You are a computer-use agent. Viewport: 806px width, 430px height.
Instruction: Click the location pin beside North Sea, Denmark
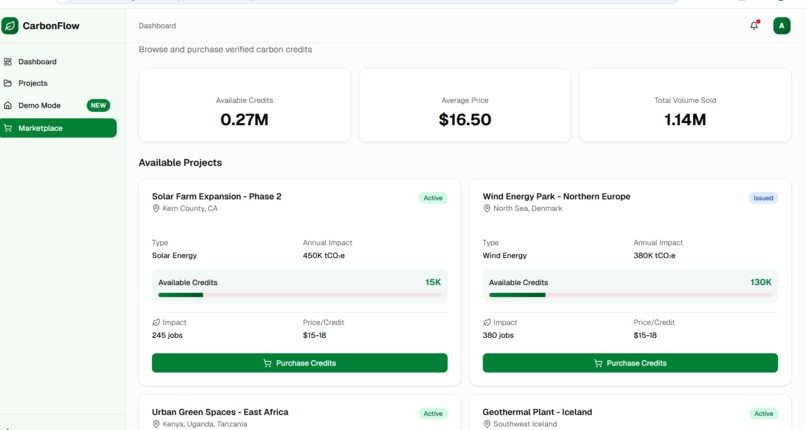click(487, 209)
